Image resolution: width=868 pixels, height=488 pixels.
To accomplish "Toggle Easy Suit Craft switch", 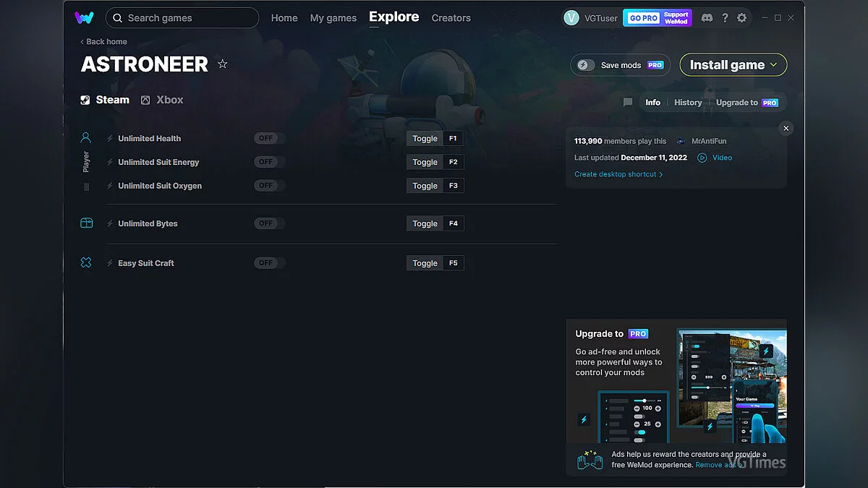I will [x=269, y=263].
